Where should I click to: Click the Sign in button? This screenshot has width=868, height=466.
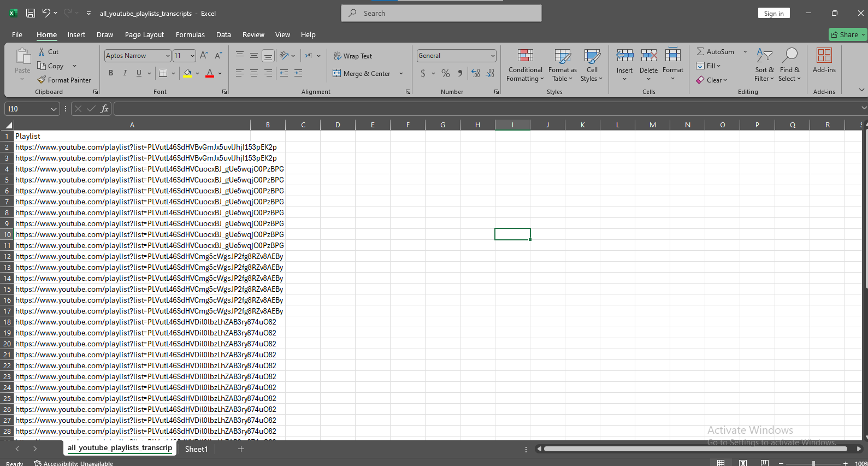pos(773,14)
